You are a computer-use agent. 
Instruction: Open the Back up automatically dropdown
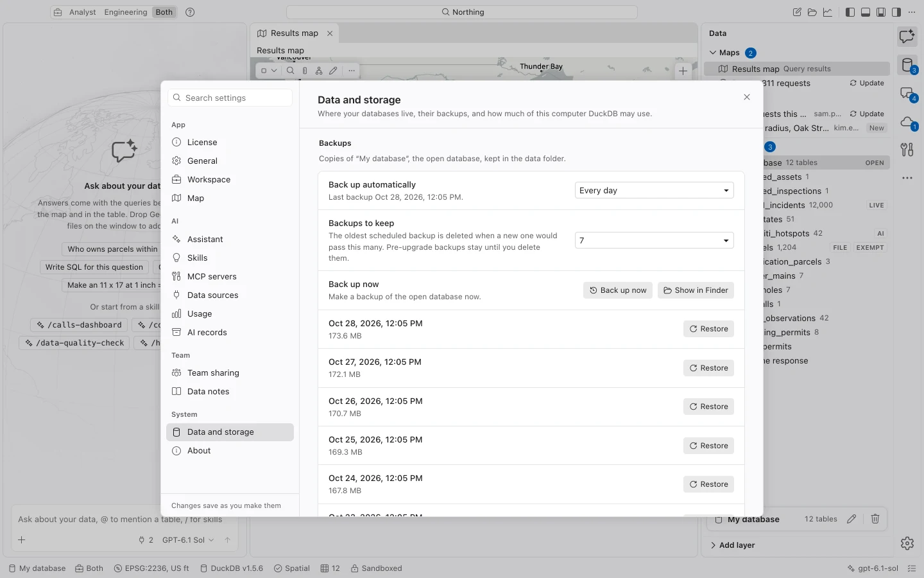pyautogui.click(x=654, y=190)
